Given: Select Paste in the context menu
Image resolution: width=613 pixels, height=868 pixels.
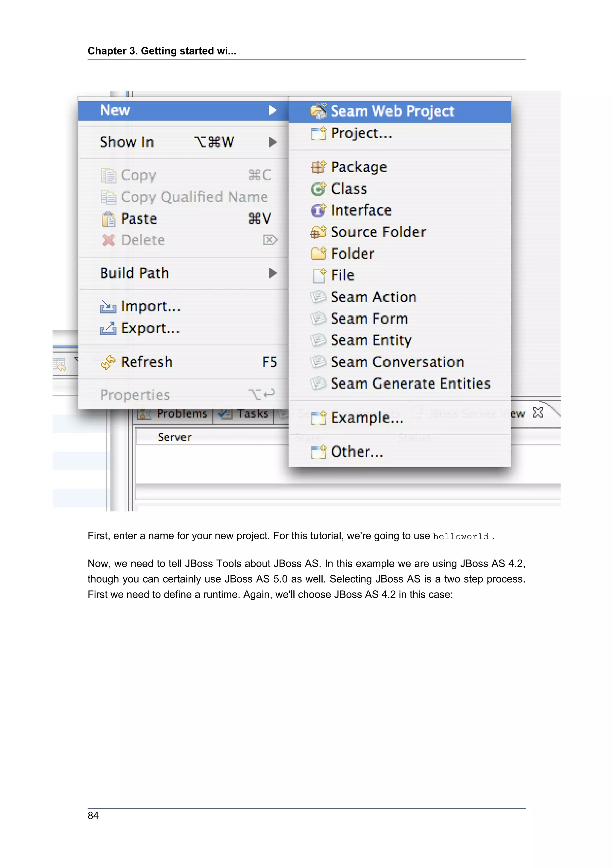Looking at the screenshot, I should (183, 219).
